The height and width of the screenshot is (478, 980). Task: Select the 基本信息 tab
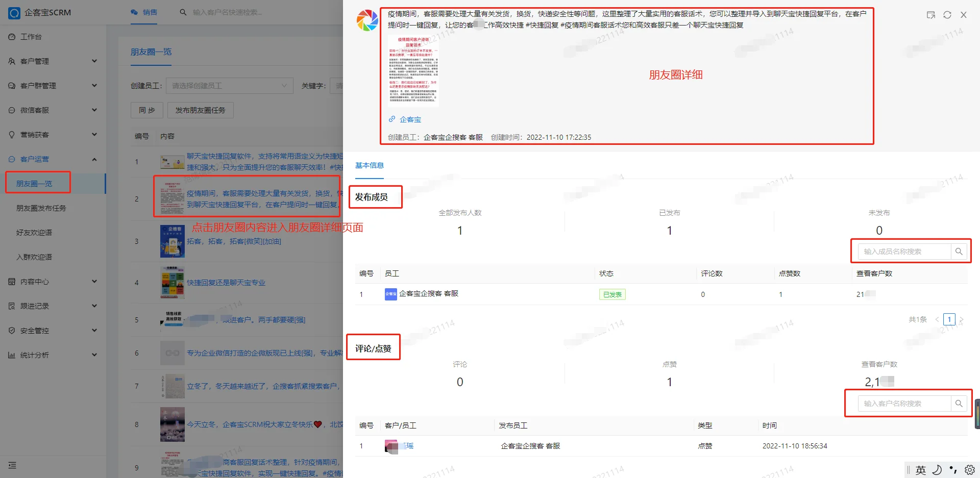pos(370,166)
